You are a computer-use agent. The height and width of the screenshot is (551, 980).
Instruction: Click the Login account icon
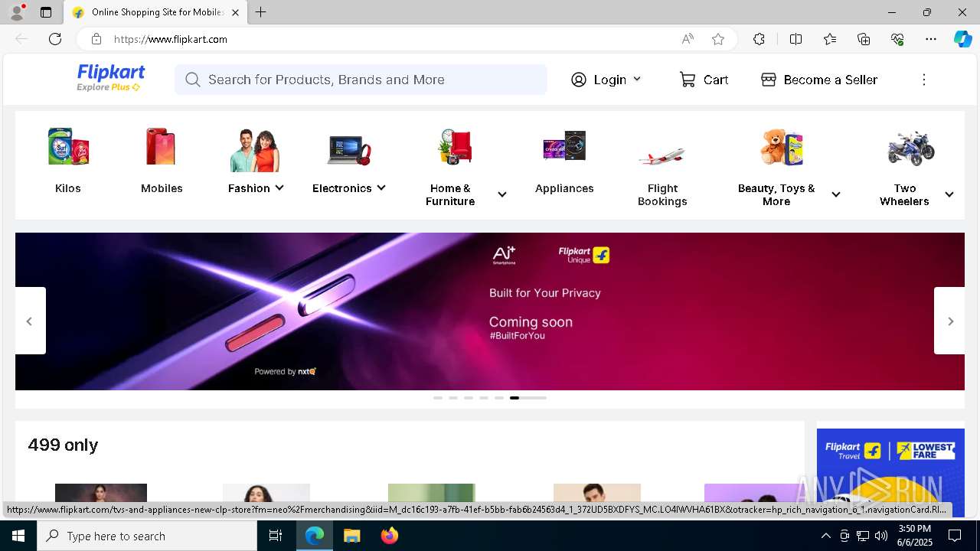579,80
